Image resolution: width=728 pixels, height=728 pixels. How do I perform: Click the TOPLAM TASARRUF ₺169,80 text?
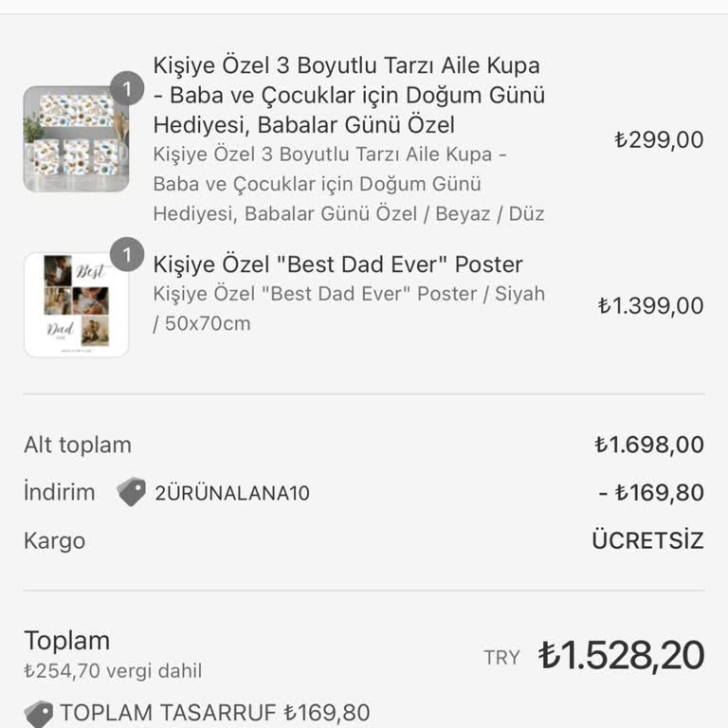click(x=215, y=713)
